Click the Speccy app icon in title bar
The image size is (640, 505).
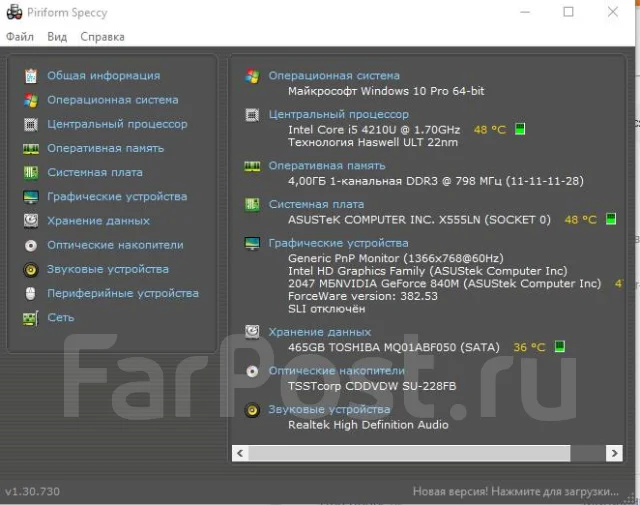(14, 12)
